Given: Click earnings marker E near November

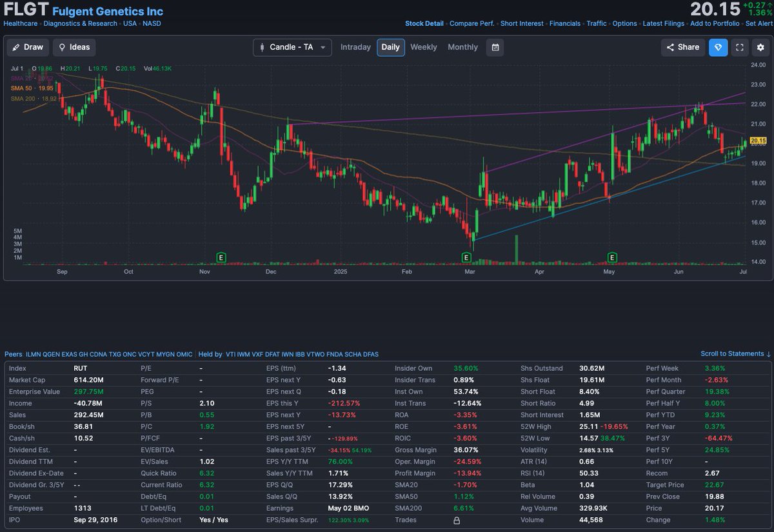Looking at the screenshot, I should click(x=221, y=257).
